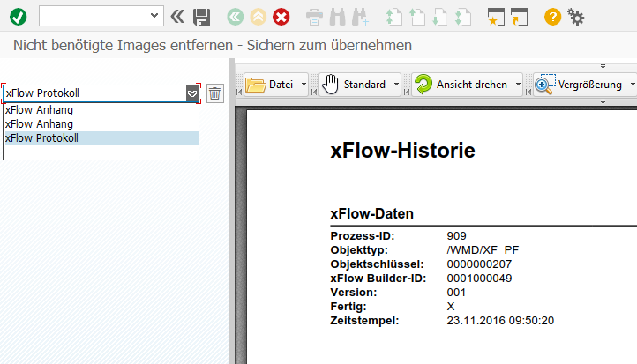Expand the Vergrößerung options arrow
Viewport: 637px width, 364px height.
tap(632, 85)
